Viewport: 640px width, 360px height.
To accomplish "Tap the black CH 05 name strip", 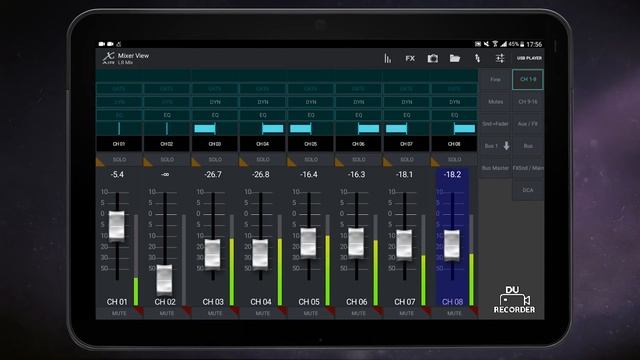I will coord(311,144).
